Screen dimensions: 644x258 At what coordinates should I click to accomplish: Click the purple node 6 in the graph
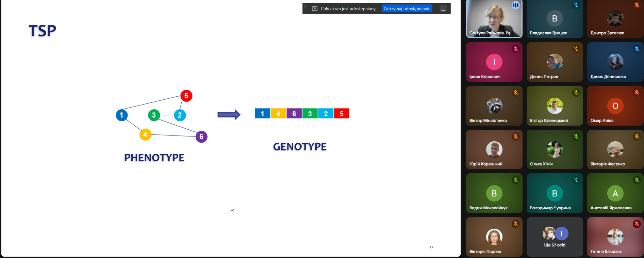(201, 137)
